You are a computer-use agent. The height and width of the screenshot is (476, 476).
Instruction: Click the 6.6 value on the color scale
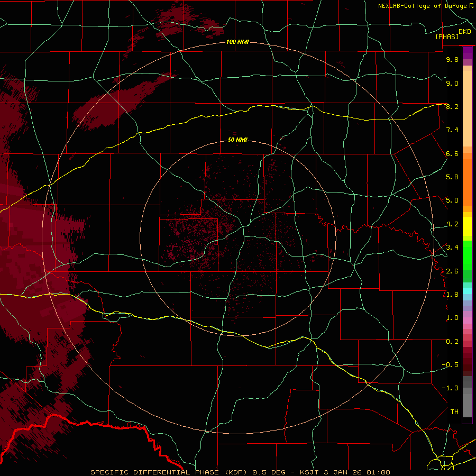(x=452, y=153)
